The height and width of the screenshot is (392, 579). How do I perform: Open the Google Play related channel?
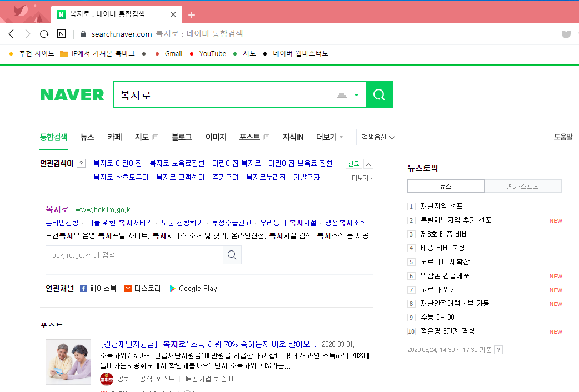click(x=193, y=288)
